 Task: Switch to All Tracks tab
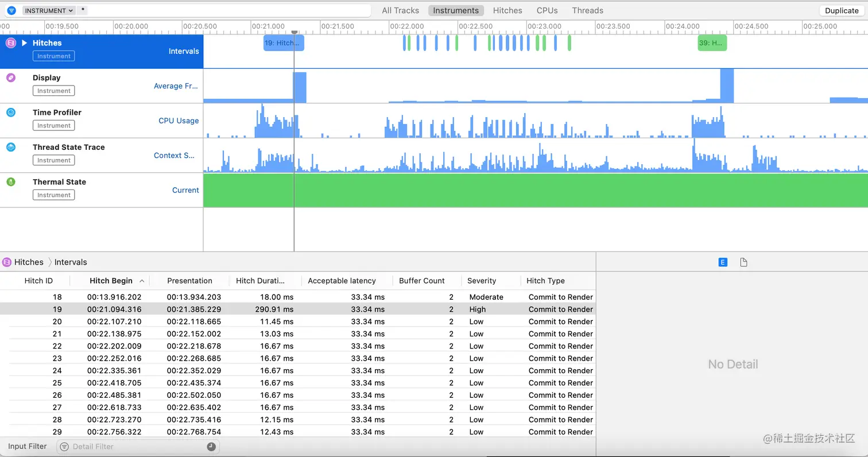400,10
